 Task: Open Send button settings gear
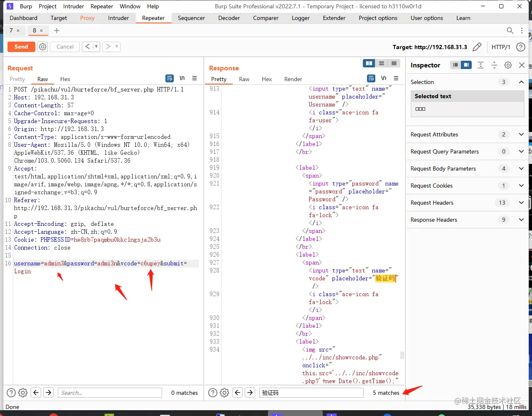pos(42,47)
